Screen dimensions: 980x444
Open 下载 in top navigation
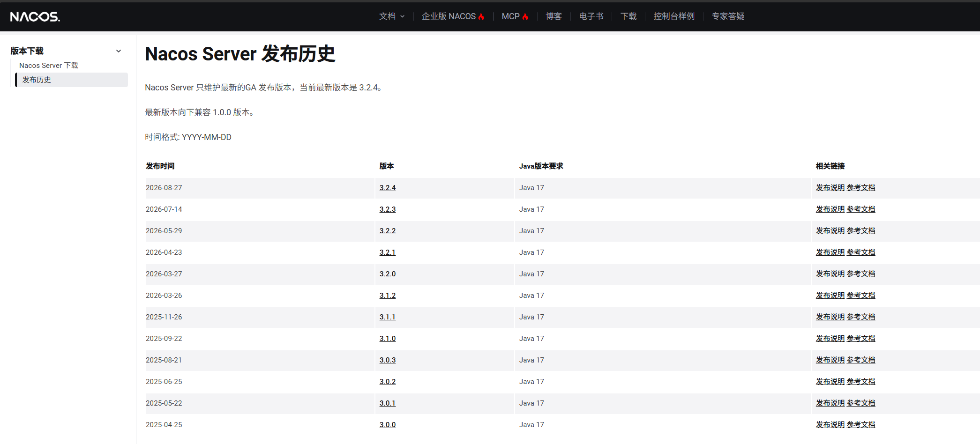coord(628,16)
